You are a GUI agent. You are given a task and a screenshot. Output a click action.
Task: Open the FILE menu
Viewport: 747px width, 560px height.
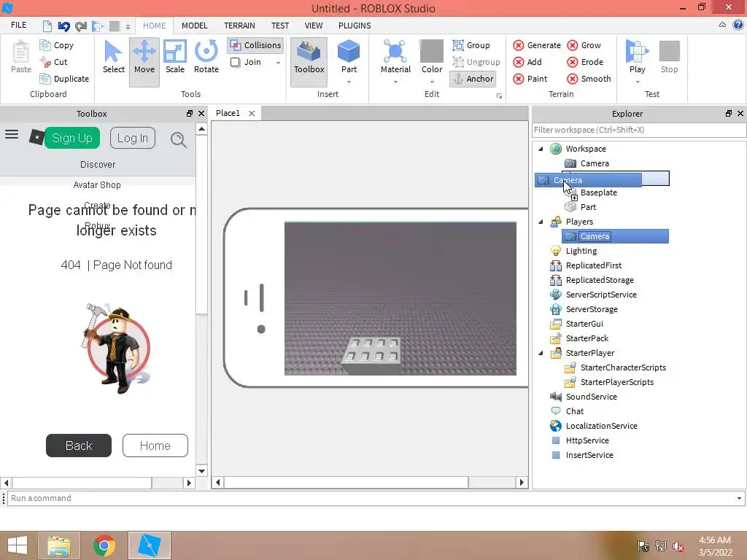point(18,26)
